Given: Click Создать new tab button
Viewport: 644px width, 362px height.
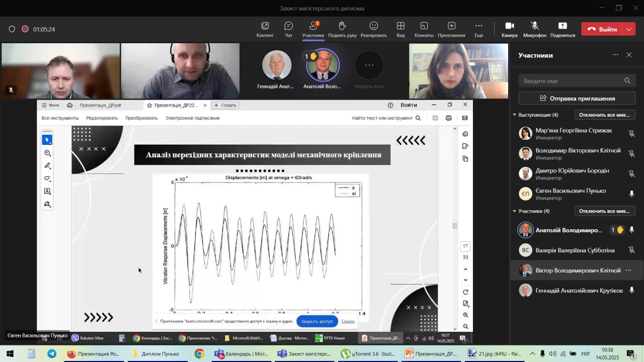Looking at the screenshot, I should tap(225, 105).
